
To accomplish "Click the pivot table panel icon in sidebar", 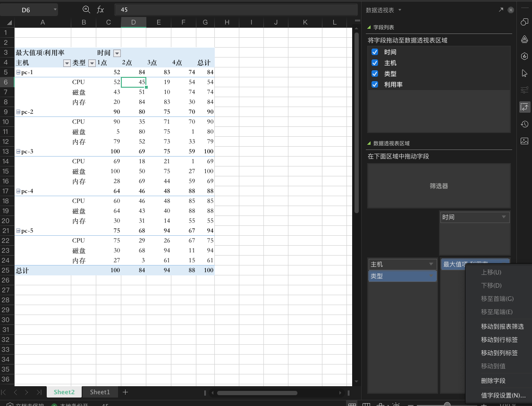I will (524, 107).
